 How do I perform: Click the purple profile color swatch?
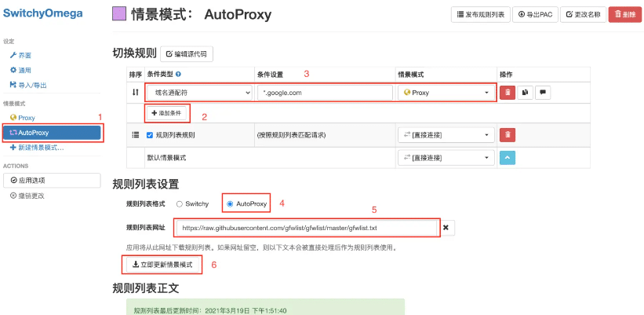pyautogui.click(x=118, y=14)
